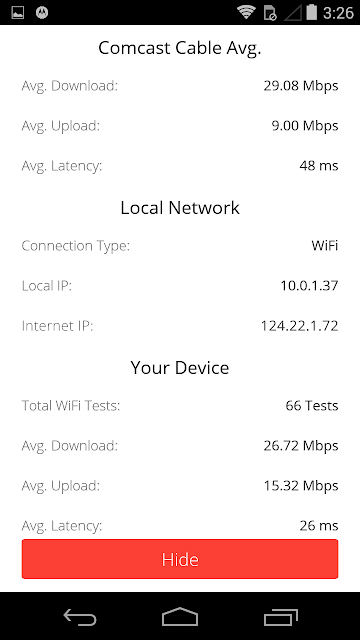The width and height of the screenshot is (360, 640).
Task: Tap the WiFi signal status icon
Action: (246, 12)
